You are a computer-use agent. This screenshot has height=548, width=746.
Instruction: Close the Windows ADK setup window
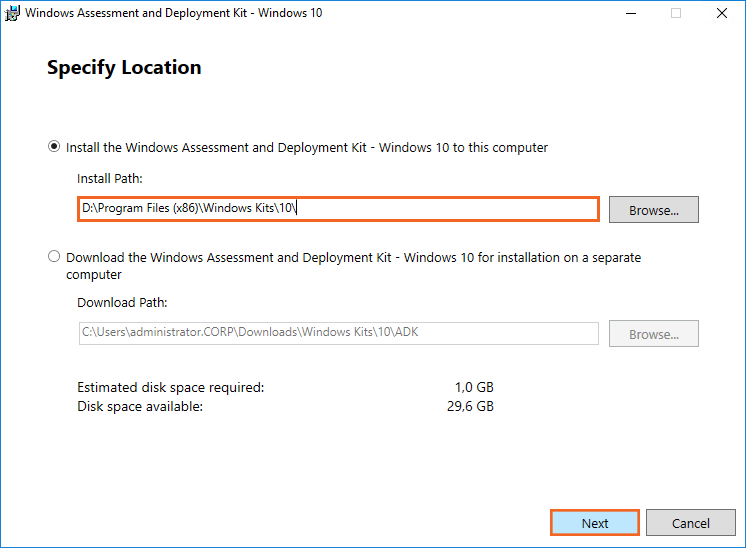pyautogui.click(x=721, y=13)
